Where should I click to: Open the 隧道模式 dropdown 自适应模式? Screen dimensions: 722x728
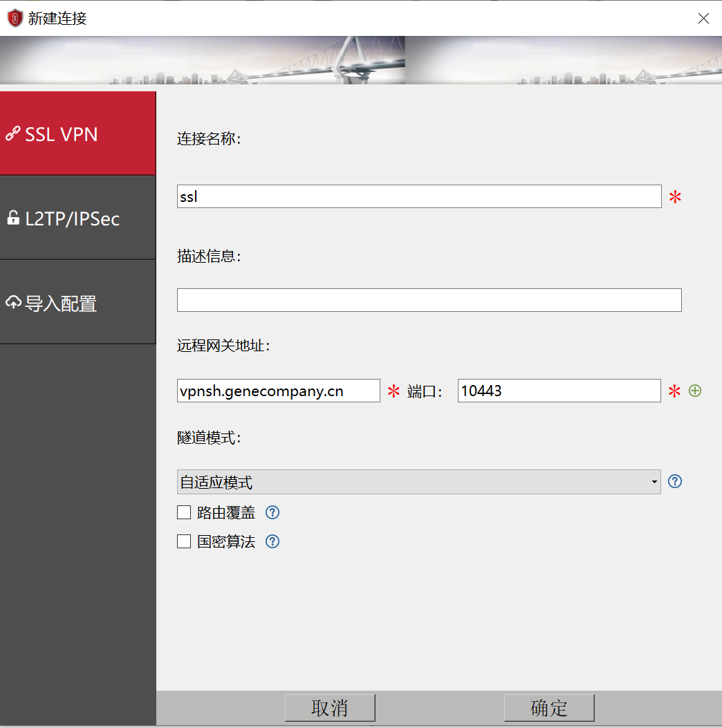(419, 482)
